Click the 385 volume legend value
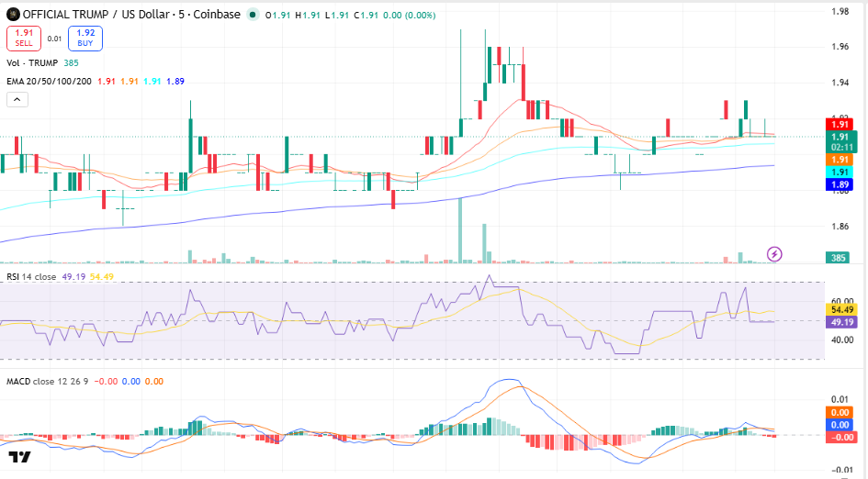868x479 pixels. pos(71,63)
